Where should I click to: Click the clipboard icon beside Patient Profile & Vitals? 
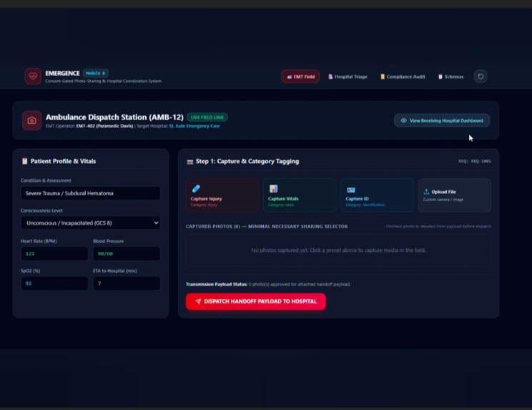tap(25, 161)
